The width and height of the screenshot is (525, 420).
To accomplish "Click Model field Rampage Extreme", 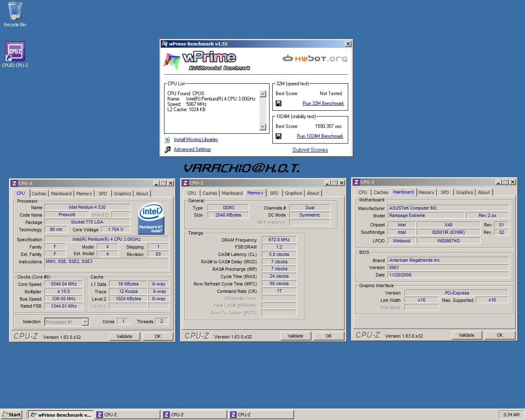I will [x=426, y=215].
